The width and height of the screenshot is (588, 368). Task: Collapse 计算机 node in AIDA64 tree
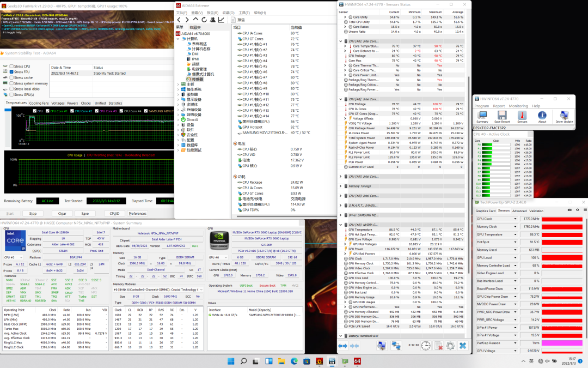coord(178,39)
